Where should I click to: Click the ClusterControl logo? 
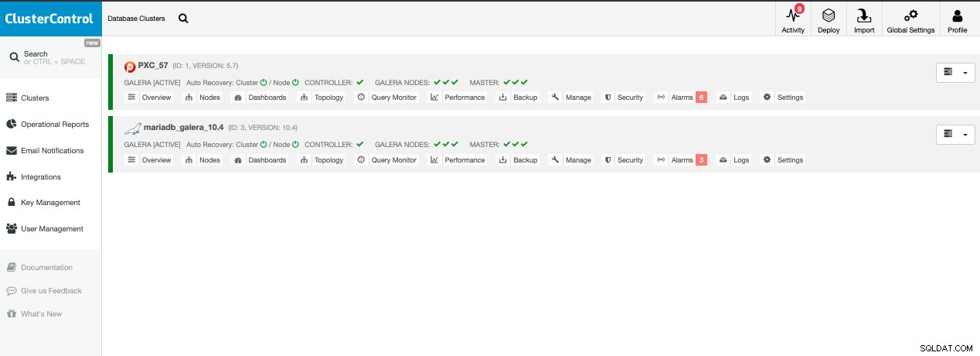tap(50, 19)
